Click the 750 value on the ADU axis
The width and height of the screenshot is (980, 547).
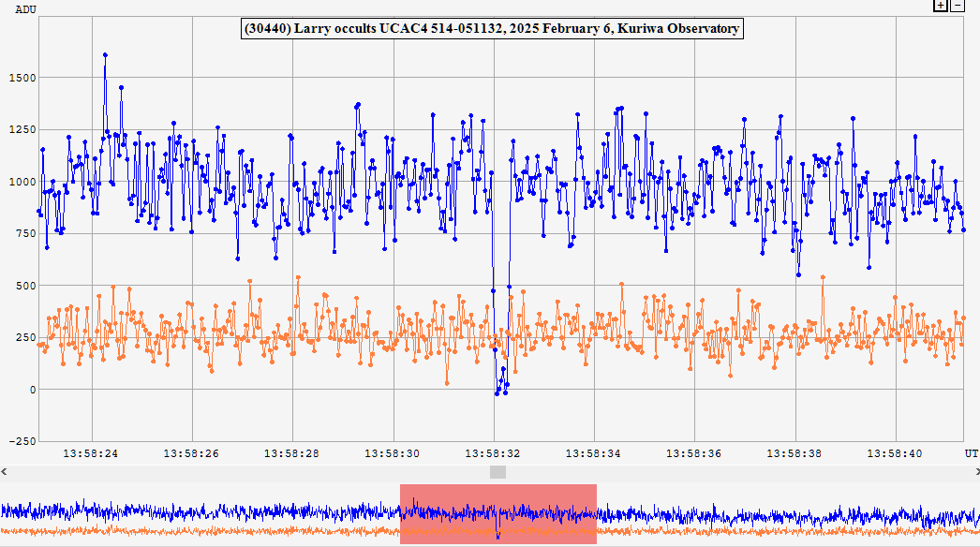coord(25,234)
